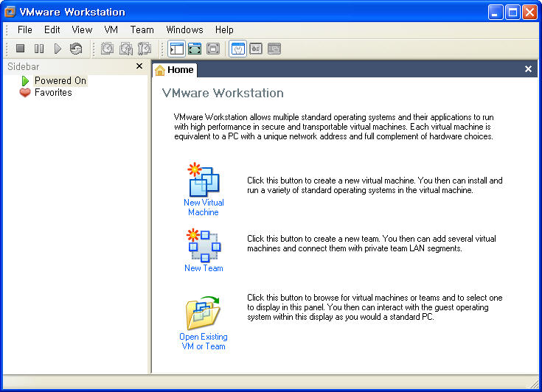Click the Summary view toolbar icon
The width and height of the screenshot is (542, 392).
(237, 49)
